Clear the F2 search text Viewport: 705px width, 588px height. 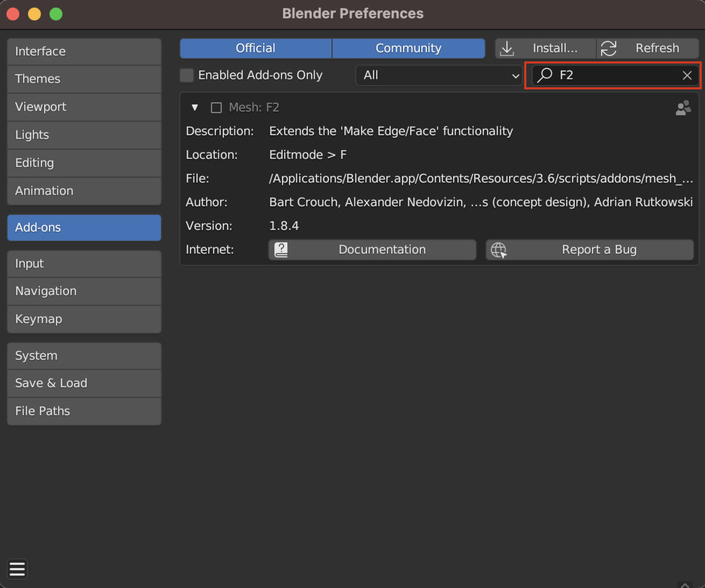[687, 75]
